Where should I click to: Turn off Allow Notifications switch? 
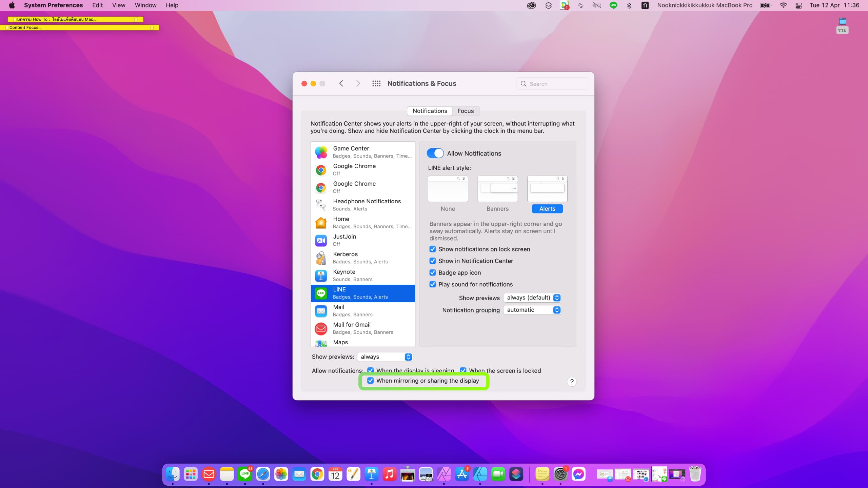point(435,153)
